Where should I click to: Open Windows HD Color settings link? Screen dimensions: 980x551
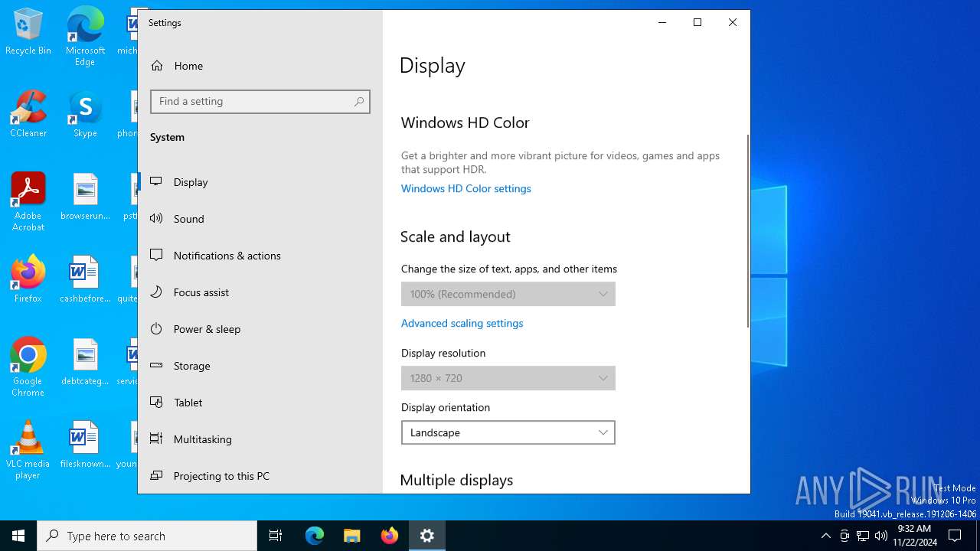pyautogui.click(x=465, y=188)
